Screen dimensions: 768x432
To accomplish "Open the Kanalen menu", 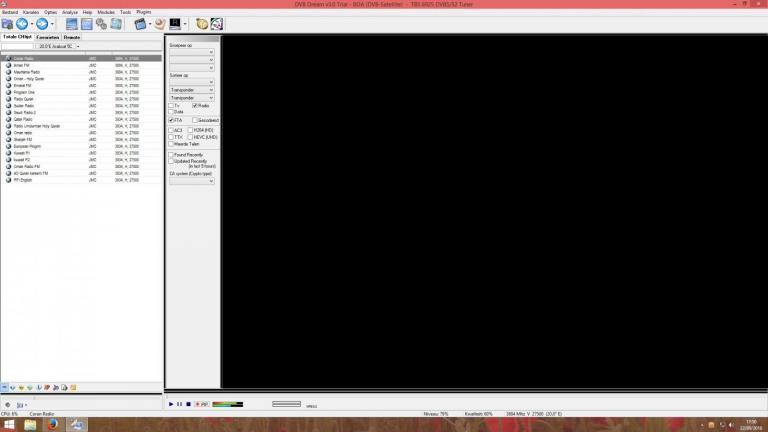I will (x=31, y=12).
